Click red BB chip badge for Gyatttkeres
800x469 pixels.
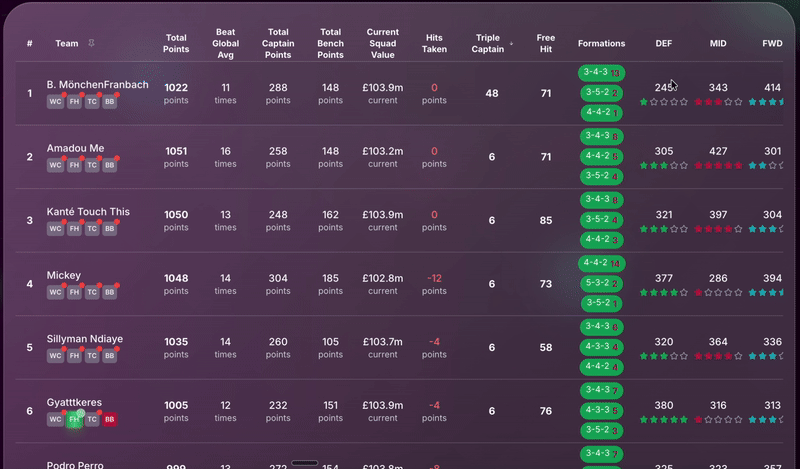click(x=110, y=419)
